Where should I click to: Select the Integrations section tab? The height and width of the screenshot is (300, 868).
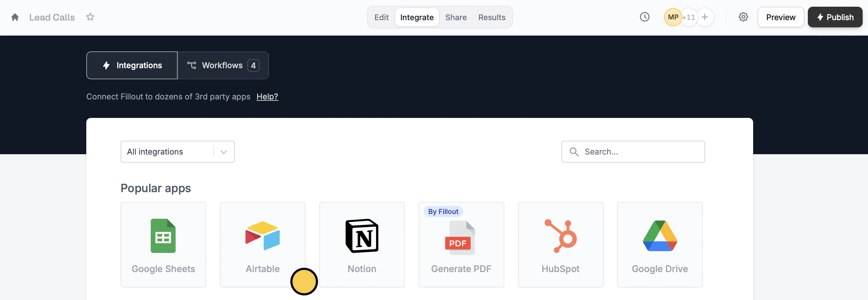click(x=132, y=66)
